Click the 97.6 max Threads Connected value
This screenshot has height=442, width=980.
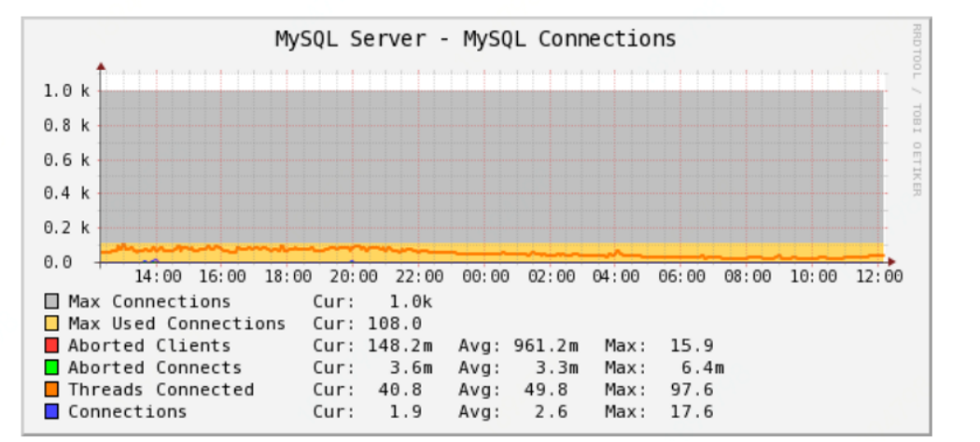692,390
